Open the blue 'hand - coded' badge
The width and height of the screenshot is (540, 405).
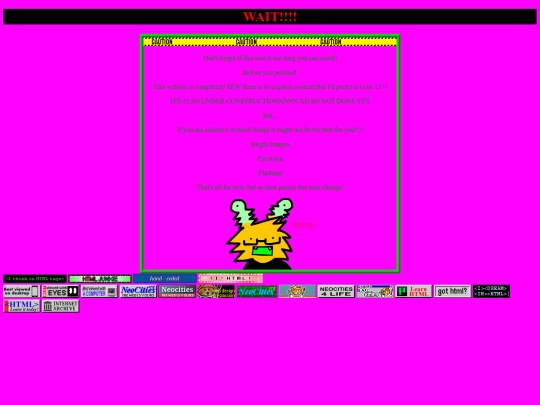165,279
